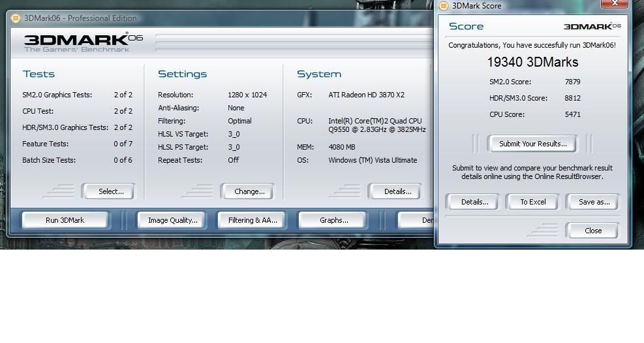Click HDR/SM3.0 Score value 8812
The image size is (644, 343).
572,98
